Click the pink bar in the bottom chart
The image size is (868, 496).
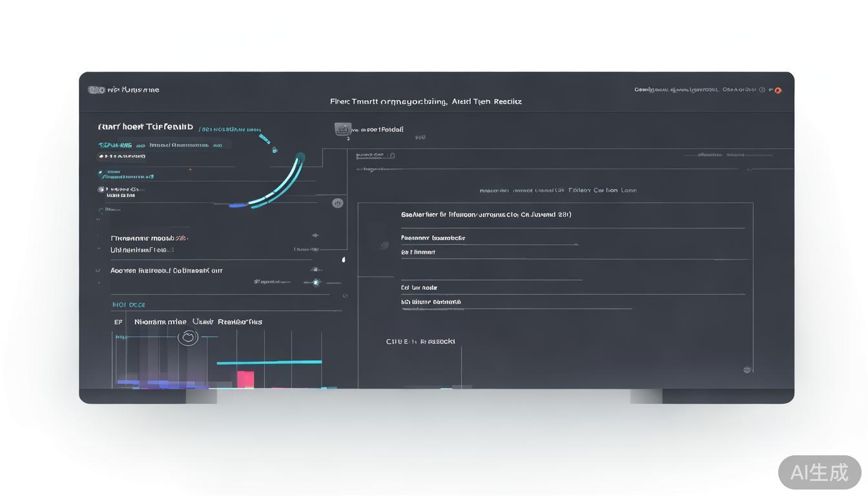coord(245,379)
